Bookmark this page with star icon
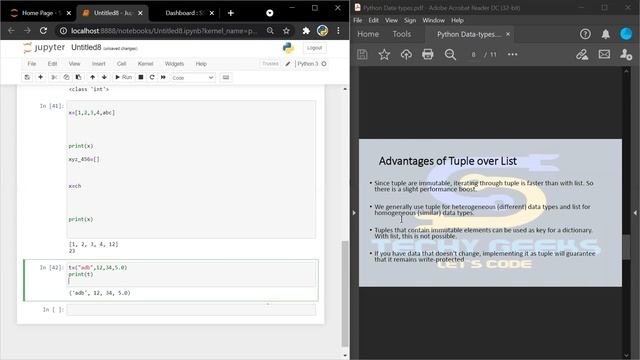640x360 pixels. (x=286, y=31)
